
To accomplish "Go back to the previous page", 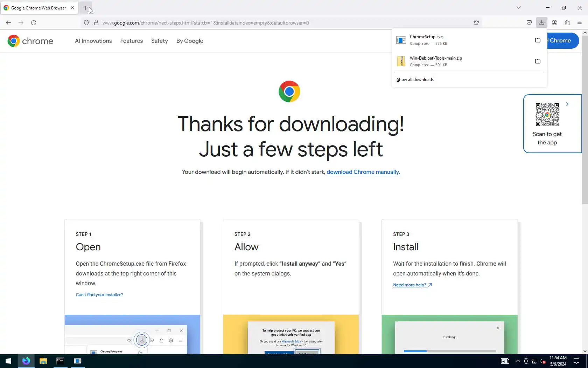I will [x=8, y=23].
